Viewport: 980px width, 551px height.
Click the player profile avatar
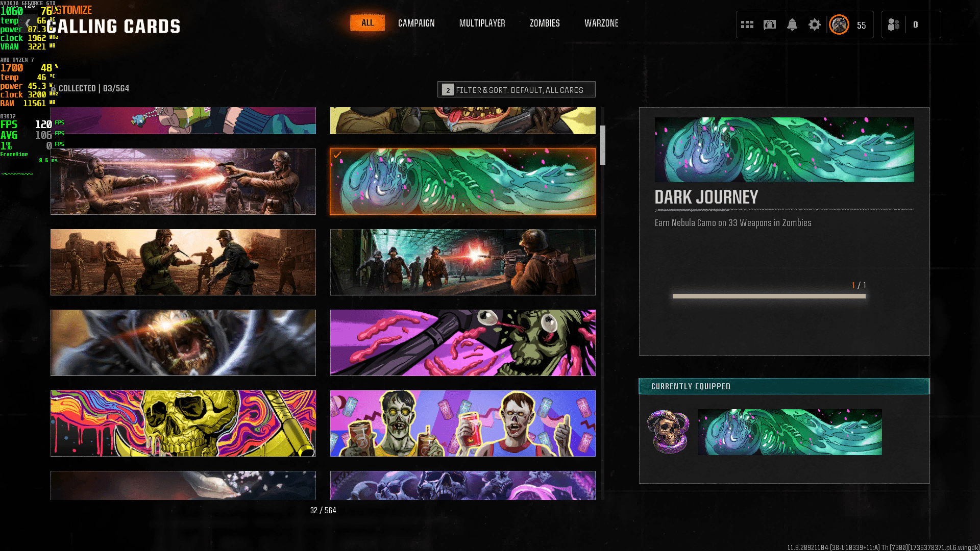click(839, 24)
